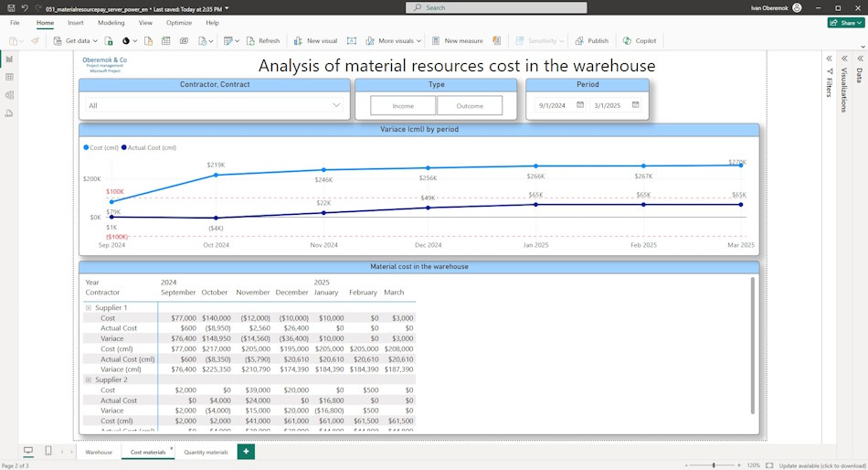Refresh the report data
The width and height of the screenshot is (868, 470).
tap(263, 41)
